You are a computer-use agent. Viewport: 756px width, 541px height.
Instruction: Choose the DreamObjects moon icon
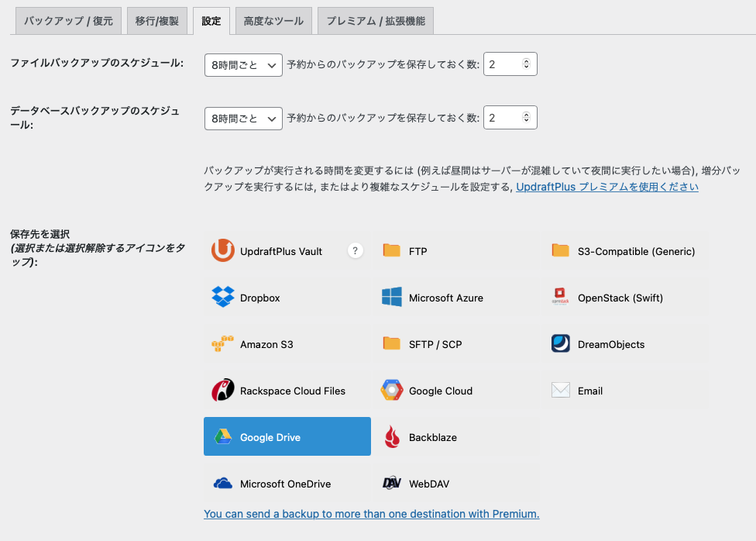(560, 343)
